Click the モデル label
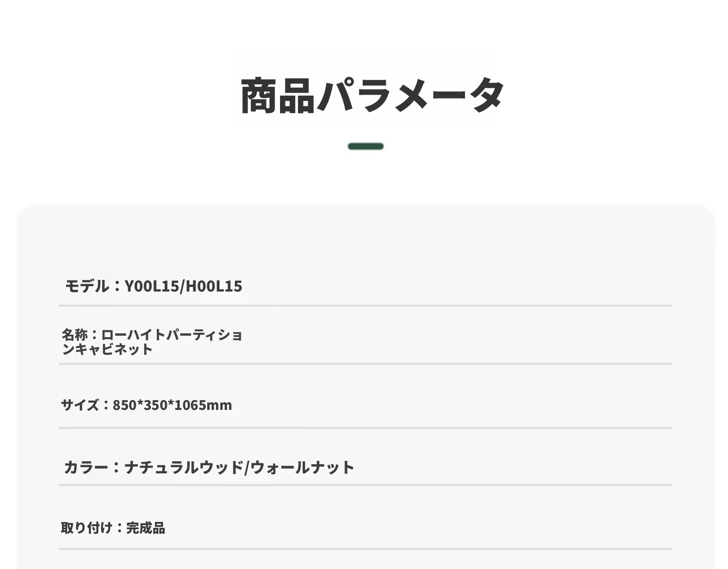This screenshot has width=728, height=569. click(x=87, y=286)
